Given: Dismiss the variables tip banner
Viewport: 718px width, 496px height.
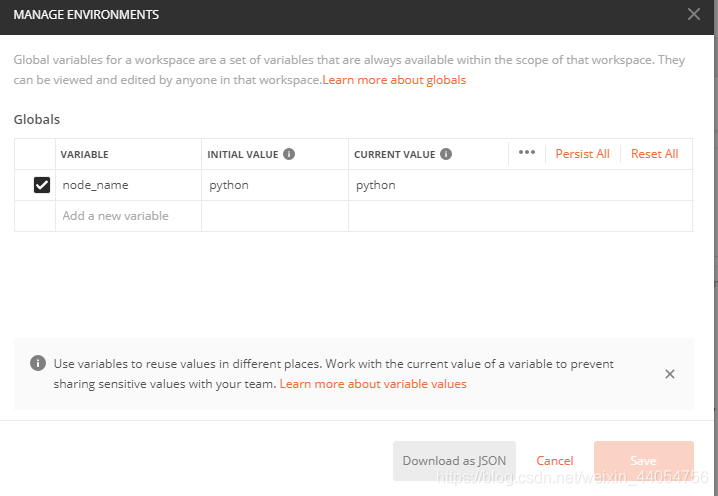Looking at the screenshot, I should (669, 374).
